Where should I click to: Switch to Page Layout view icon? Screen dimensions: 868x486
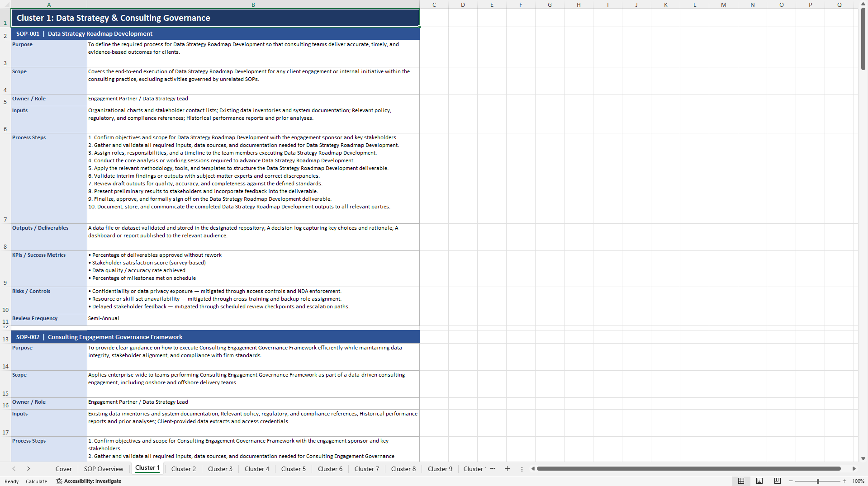tap(759, 481)
